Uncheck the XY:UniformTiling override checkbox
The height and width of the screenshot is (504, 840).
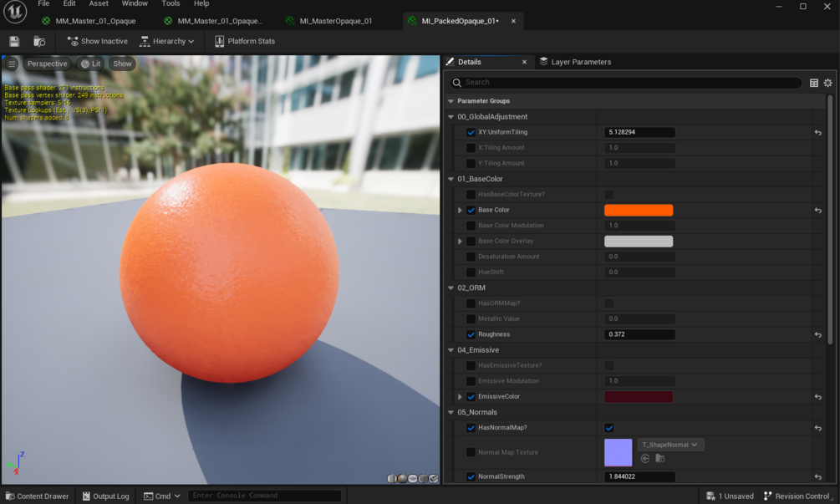(471, 132)
